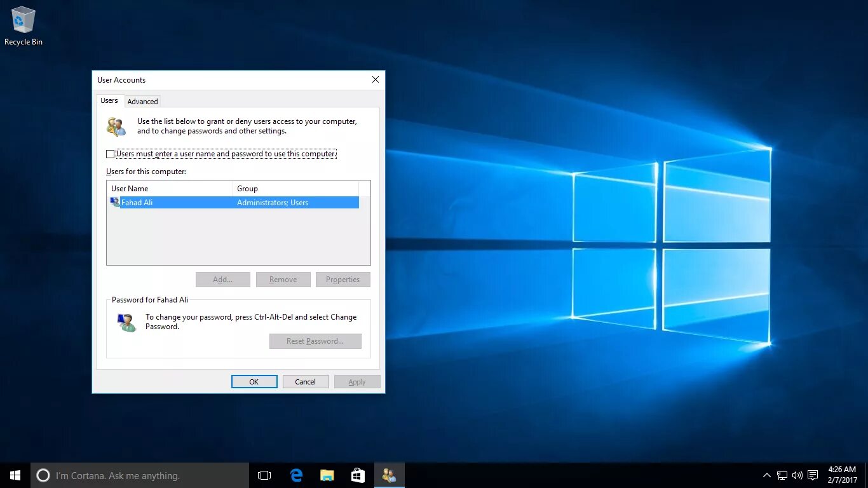Enable users must enter user name checkbox
Image resolution: width=868 pixels, height=488 pixels.
(111, 154)
